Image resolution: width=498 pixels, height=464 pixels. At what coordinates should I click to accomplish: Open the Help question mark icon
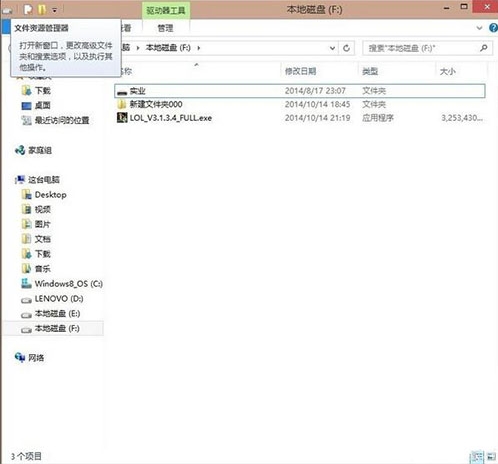(x=493, y=28)
